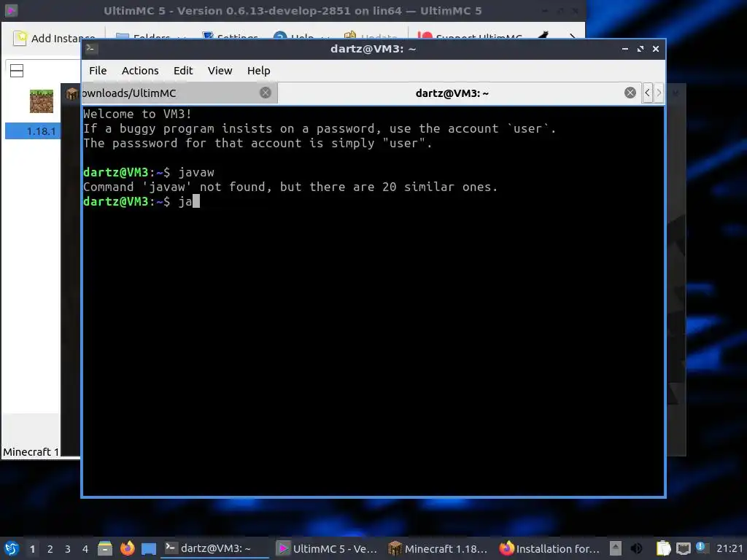Maximize the terminal window

click(640, 49)
